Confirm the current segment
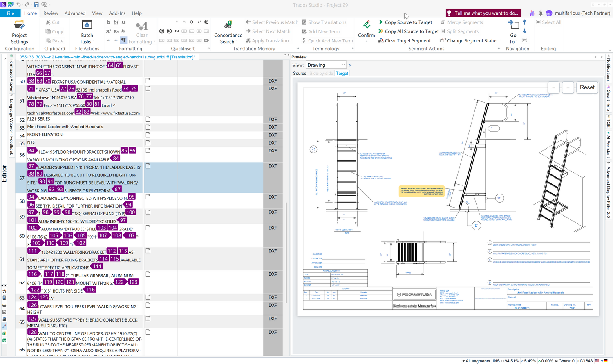The height and width of the screenshot is (364, 613). 366,29
